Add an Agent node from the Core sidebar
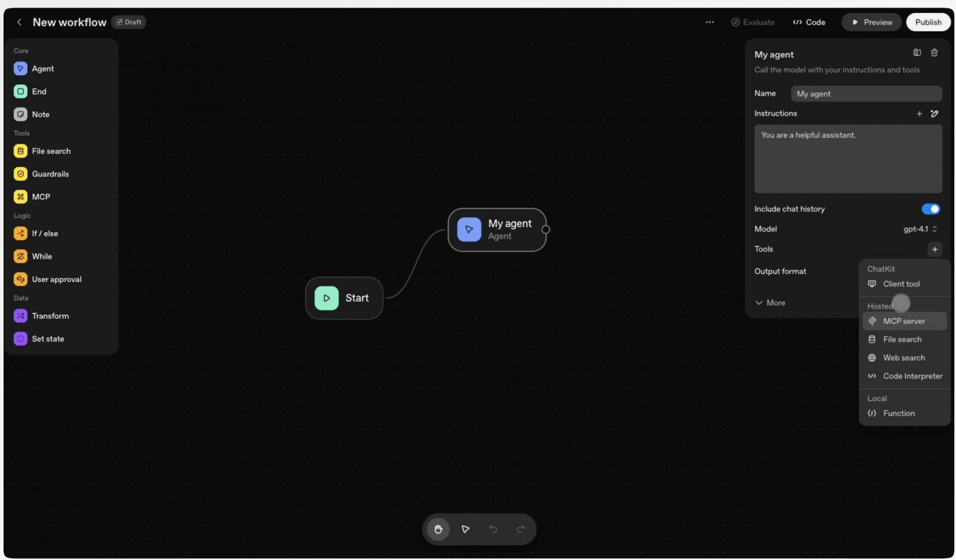Screen dimensions: 956x560 (x=42, y=68)
